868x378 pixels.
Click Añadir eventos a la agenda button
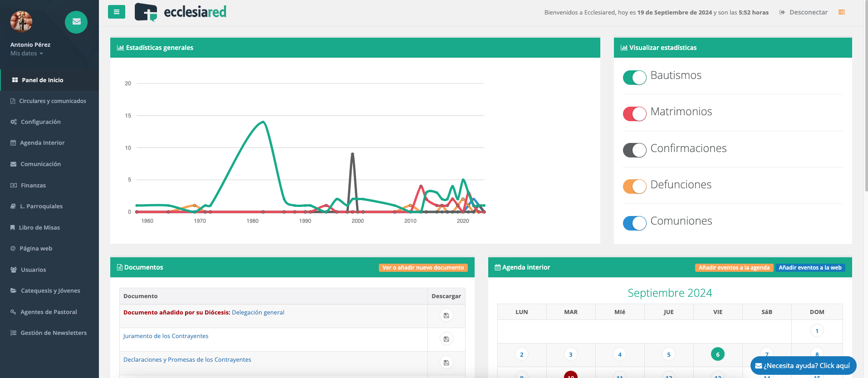(x=734, y=268)
